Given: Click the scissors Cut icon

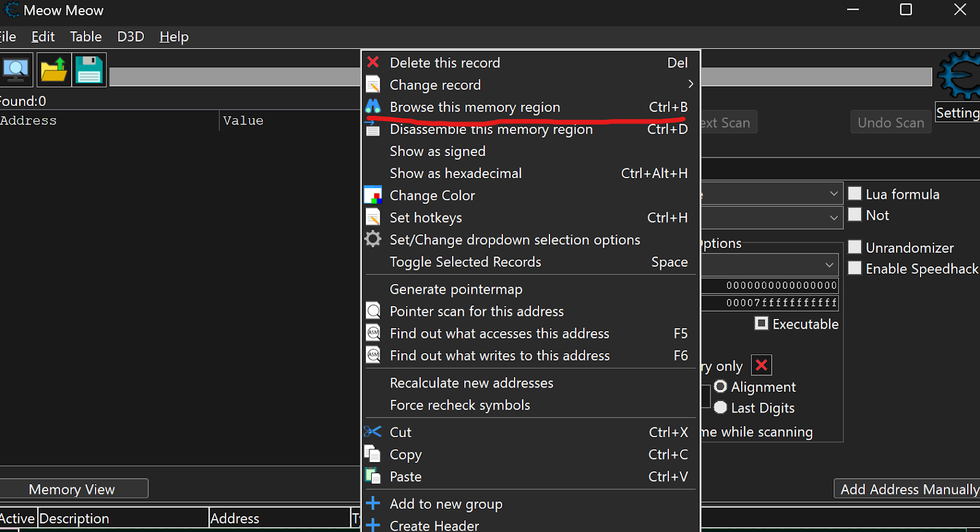Looking at the screenshot, I should [372, 432].
